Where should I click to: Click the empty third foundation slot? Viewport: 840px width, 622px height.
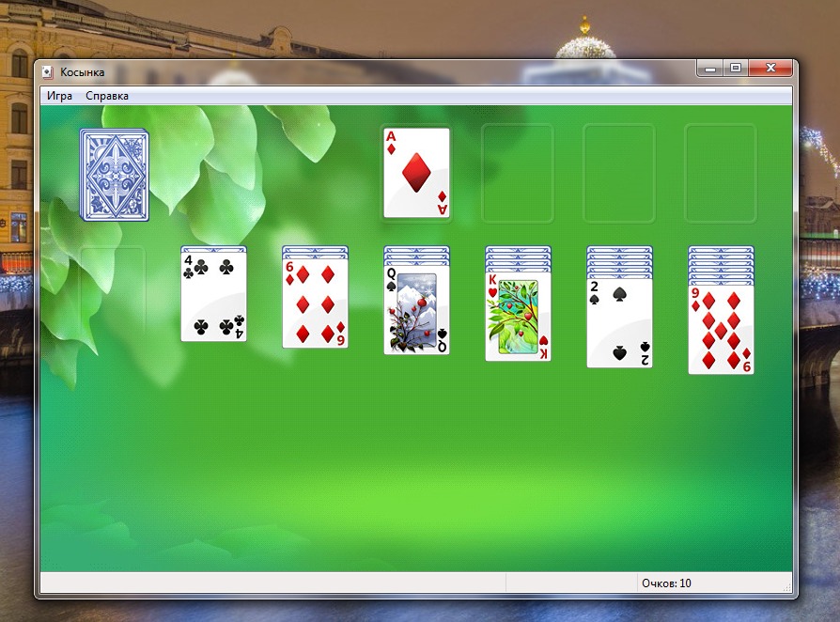point(619,173)
